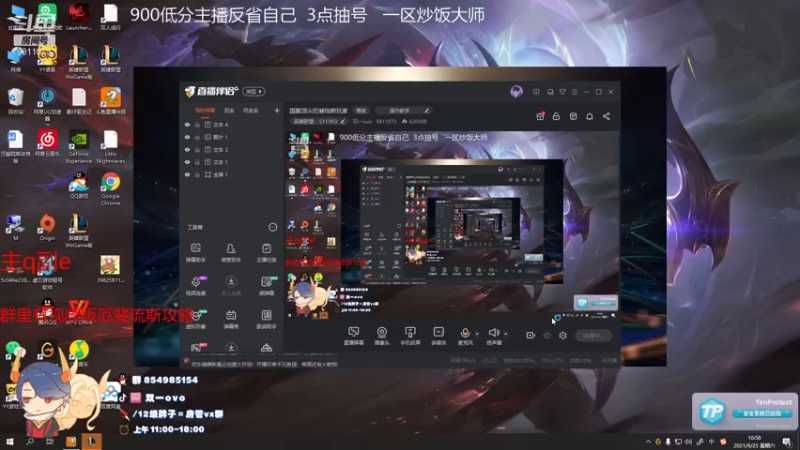800x450 pixels.
Task: Add a new scene with plus icon
Action: coord(277,110)
